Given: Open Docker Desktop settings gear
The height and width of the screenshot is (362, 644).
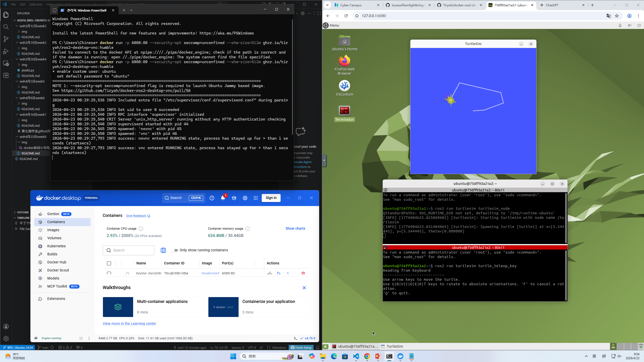Looking at the screenshot, I should tap(245, 198).
